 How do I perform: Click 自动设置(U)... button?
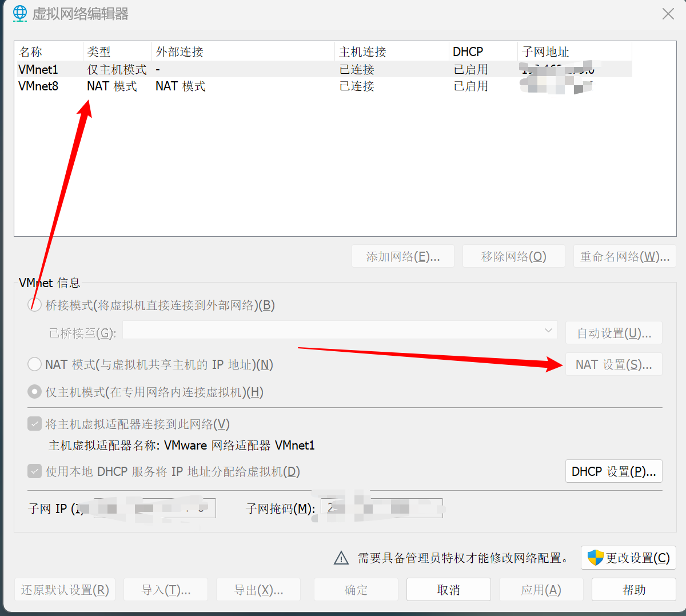click(614, 333)
